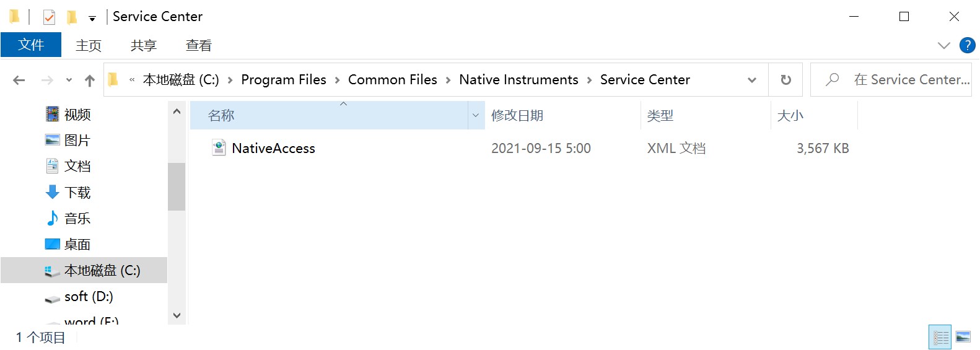Click the Service Center search box
Screen dimensions: 980x350
click(x=911, y=80)
